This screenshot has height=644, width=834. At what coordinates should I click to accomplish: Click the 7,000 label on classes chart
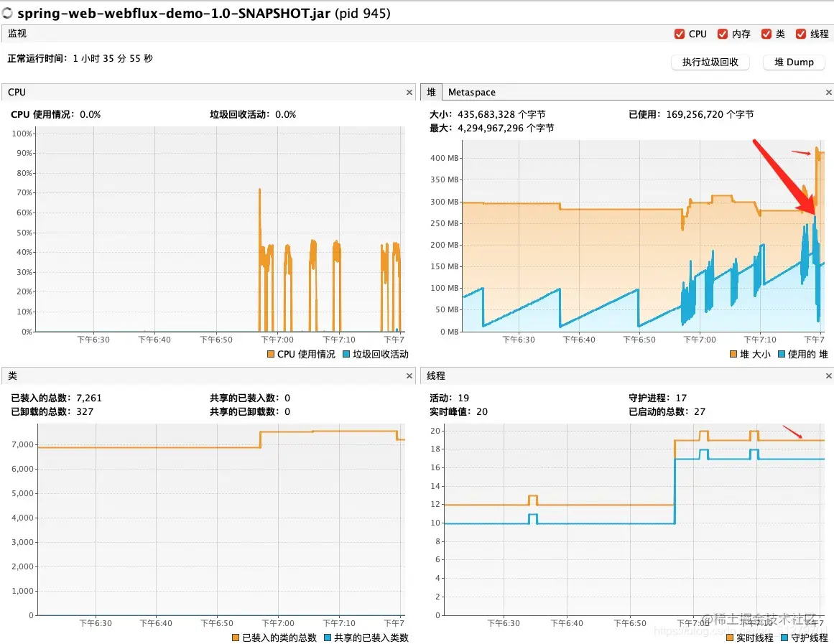tap(23, 444)
